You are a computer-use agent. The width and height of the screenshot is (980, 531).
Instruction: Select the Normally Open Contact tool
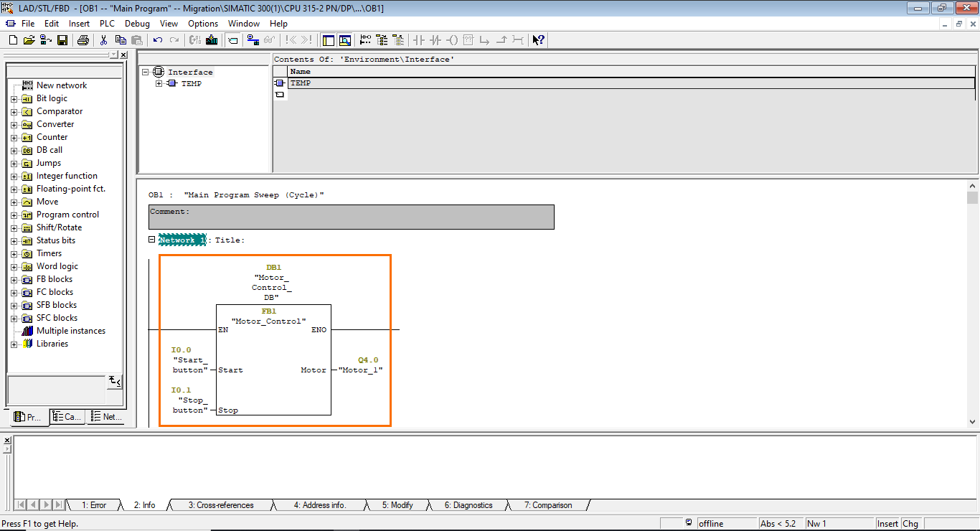[x=418, y=40]
